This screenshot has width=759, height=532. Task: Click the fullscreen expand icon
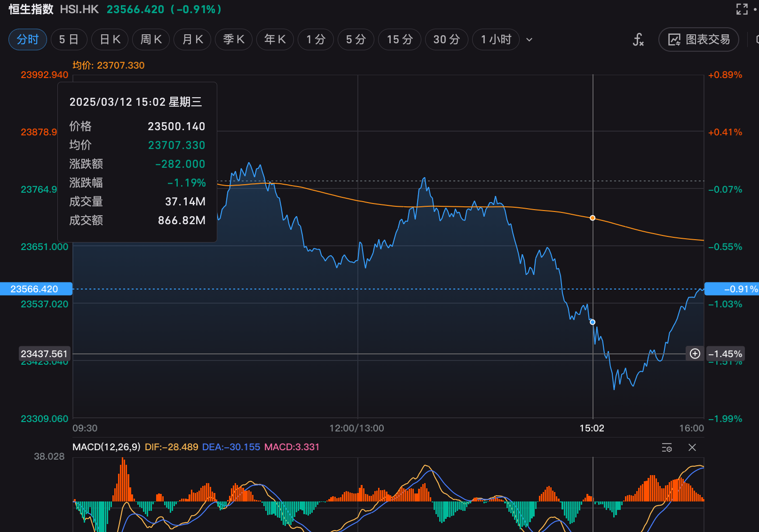[x=742, y=9]
